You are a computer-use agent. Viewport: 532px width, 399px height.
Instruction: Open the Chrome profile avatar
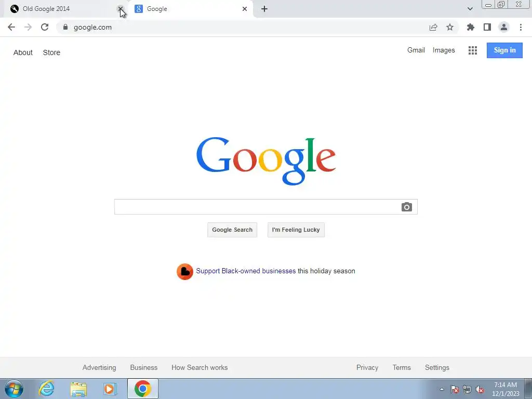tap(504, 27)
